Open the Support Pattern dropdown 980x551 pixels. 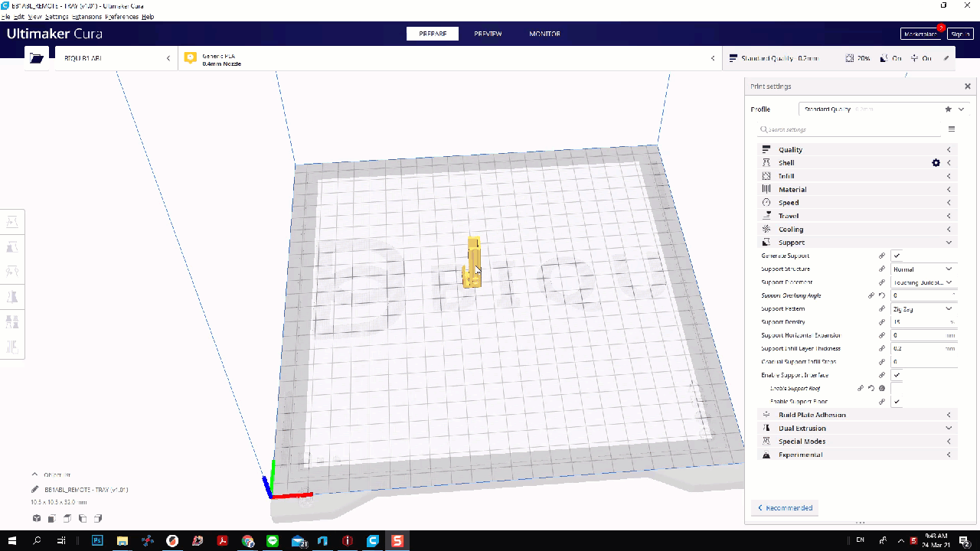point(923,309)
